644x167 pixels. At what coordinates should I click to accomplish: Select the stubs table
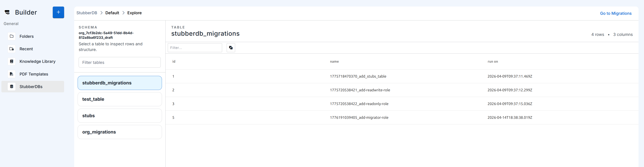tap(119, 116)
